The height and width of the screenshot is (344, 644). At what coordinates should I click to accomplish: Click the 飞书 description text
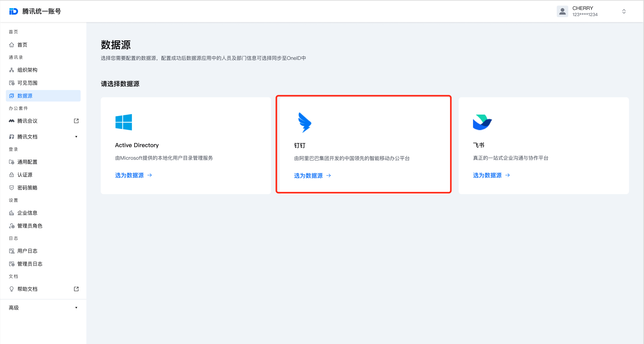pyautogui.click(x=511, y=158)
